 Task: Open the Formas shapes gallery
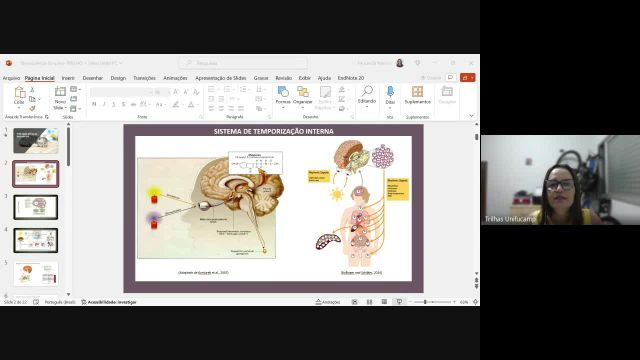click(283, 96)
